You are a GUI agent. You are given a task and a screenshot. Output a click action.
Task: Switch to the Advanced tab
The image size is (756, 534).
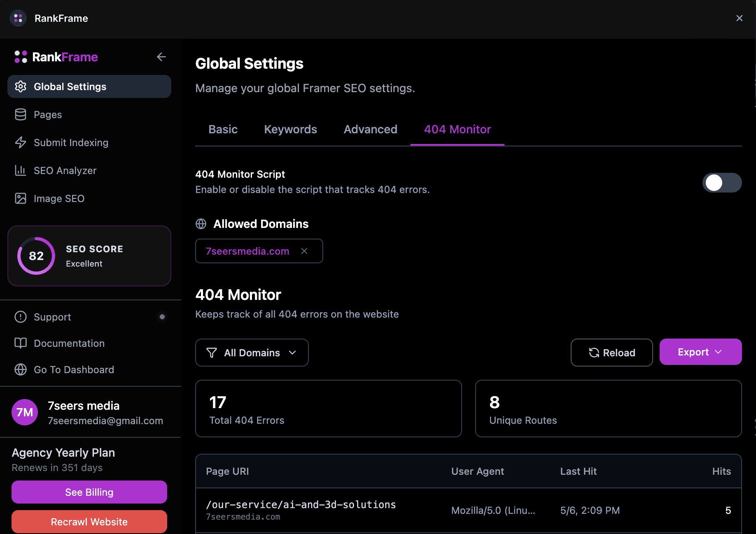point(371,129)
